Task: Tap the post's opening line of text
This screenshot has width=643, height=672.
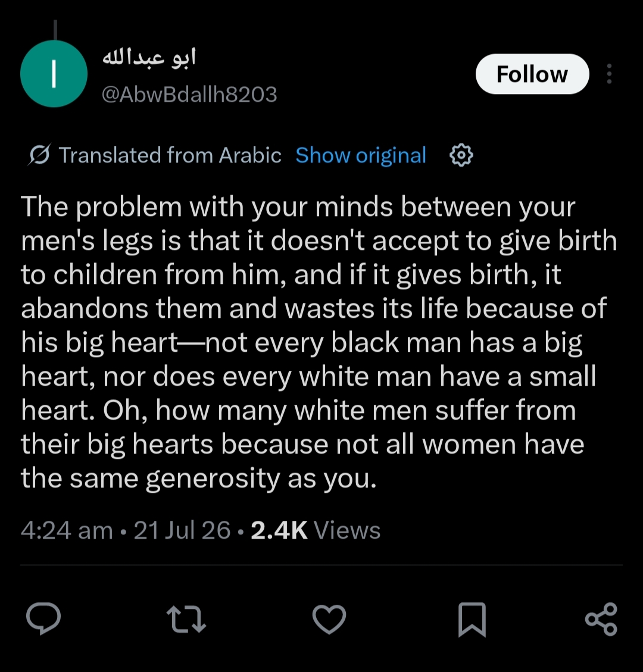Action: (298, 207)
